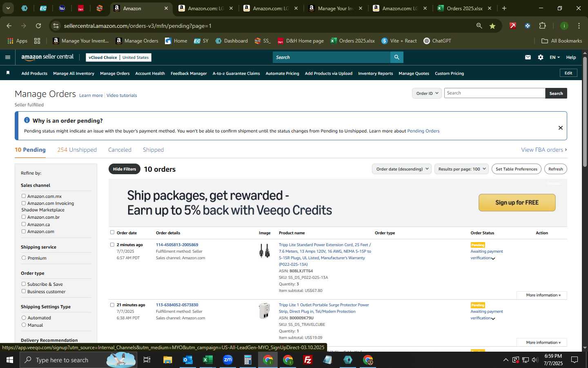The width and height of the screenshot is (588, 368).
Task: Open the Seller Central hamburger menu
Action: 7,57
